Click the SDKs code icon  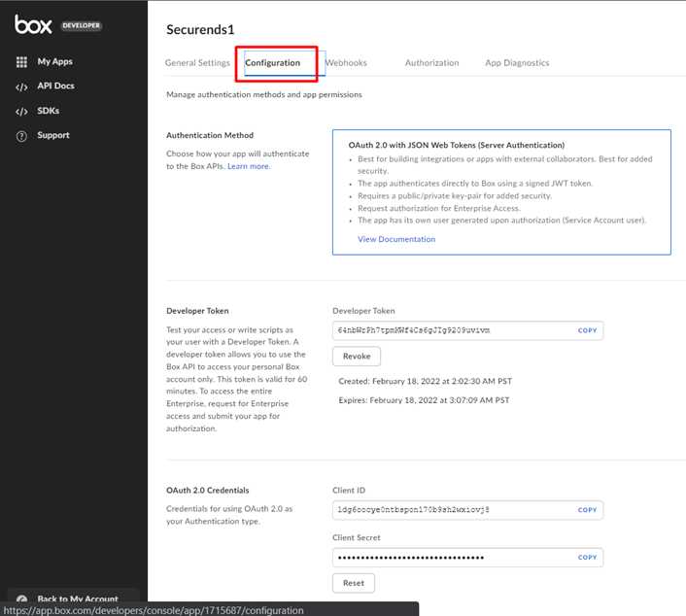click(x=21, y=111)
